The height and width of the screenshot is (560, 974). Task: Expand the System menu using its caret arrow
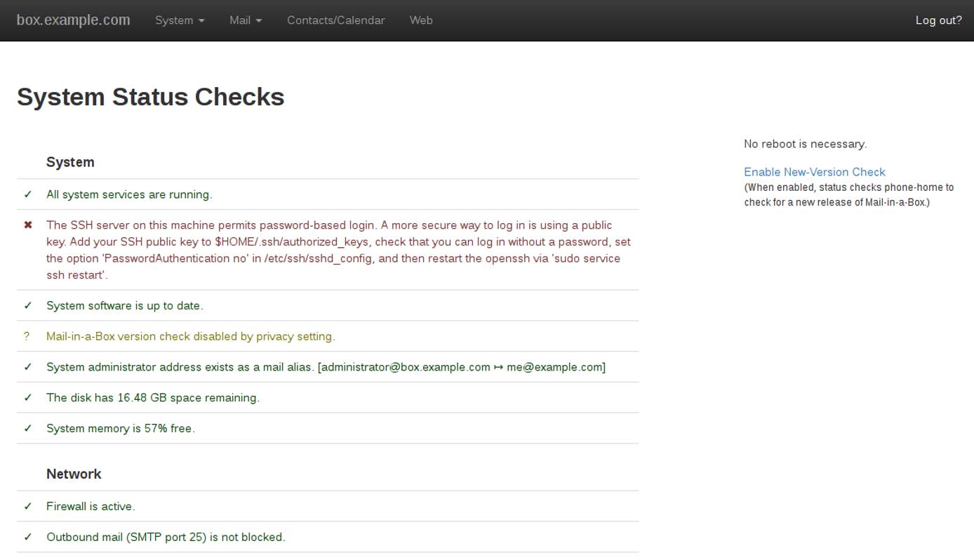coord(202,21)
